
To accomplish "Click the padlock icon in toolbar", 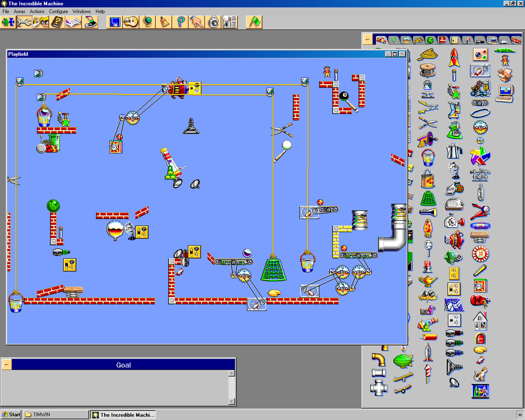I will point(213,22).
